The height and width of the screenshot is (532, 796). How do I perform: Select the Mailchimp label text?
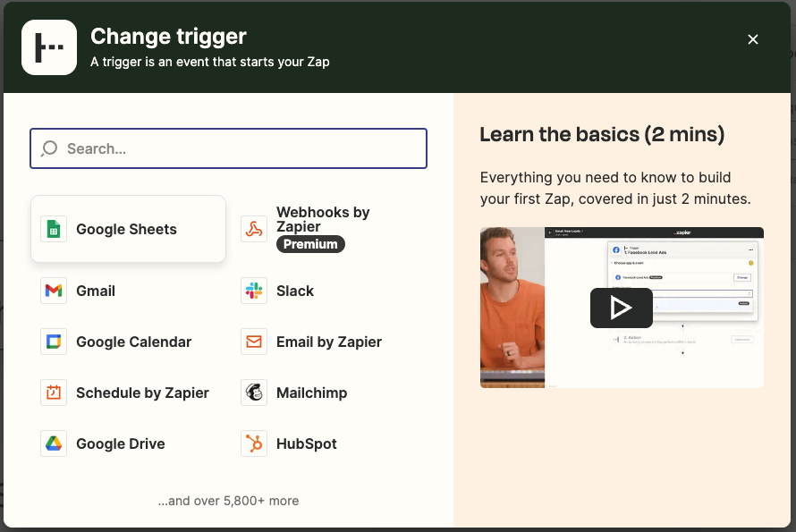(x=312, y=393)
